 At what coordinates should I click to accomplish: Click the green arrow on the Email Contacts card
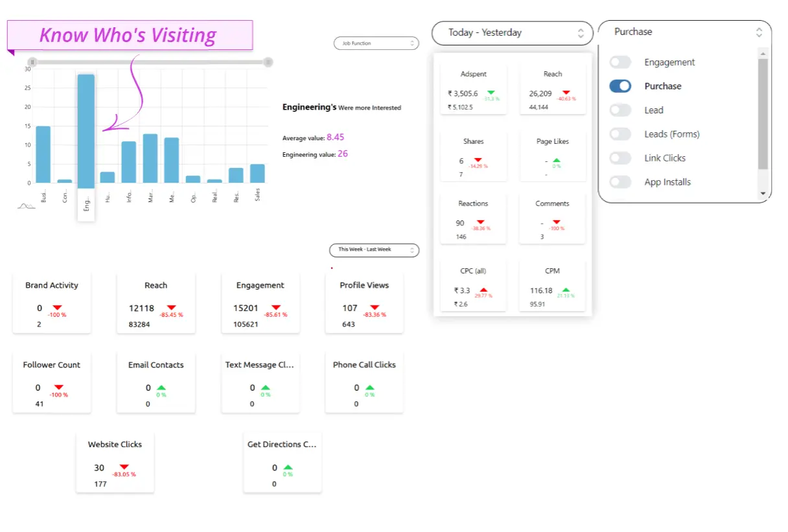click(161, 387)
